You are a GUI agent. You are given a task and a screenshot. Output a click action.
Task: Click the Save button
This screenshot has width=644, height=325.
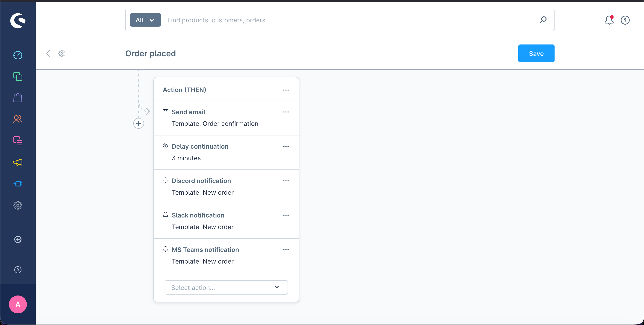click(536, 53)
